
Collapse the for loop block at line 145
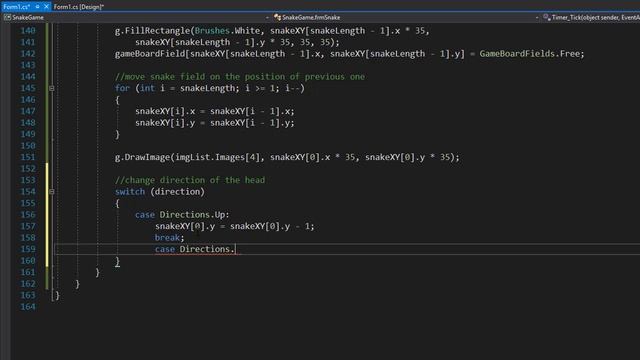click(51, 88)
